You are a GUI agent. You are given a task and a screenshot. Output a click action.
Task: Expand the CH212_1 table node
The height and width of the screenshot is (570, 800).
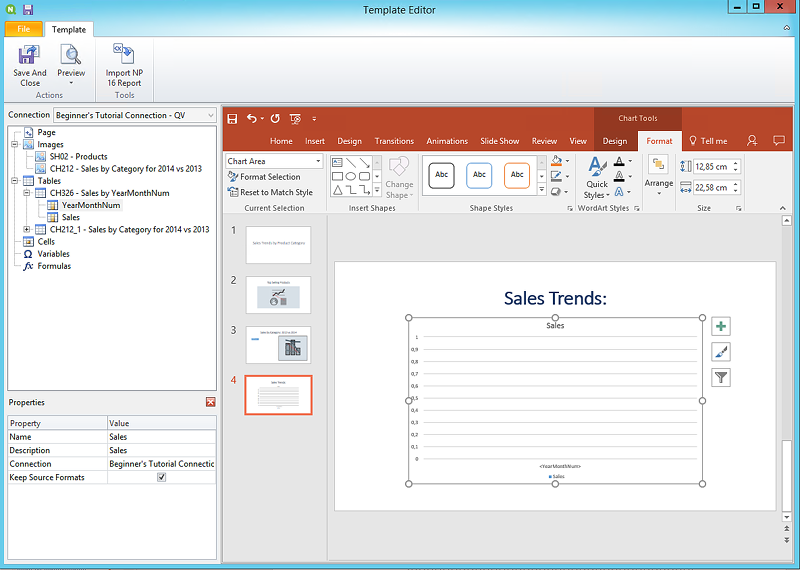tap(27, 229)
